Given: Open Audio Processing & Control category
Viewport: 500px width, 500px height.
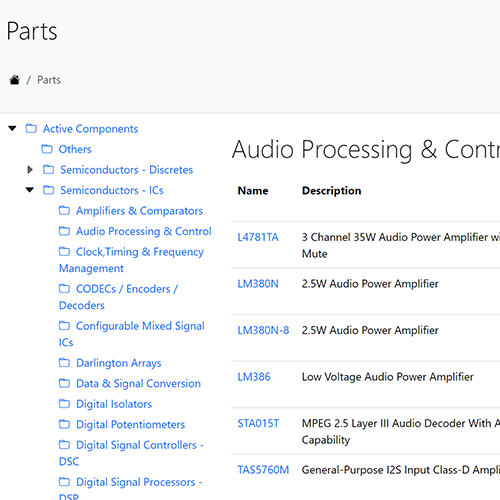Looking at the screenshot, I should [144, 231].
